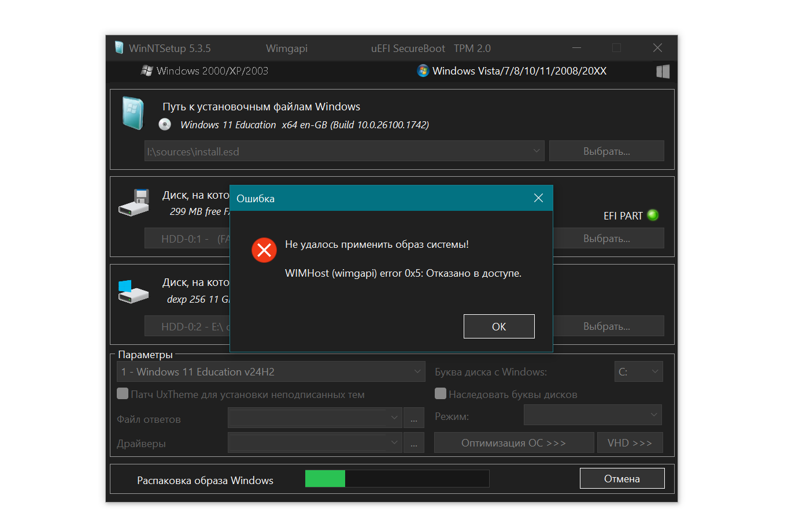
Task: Open the VHD >>> menu
Action: pyautogui.click(x=630, y=443)
